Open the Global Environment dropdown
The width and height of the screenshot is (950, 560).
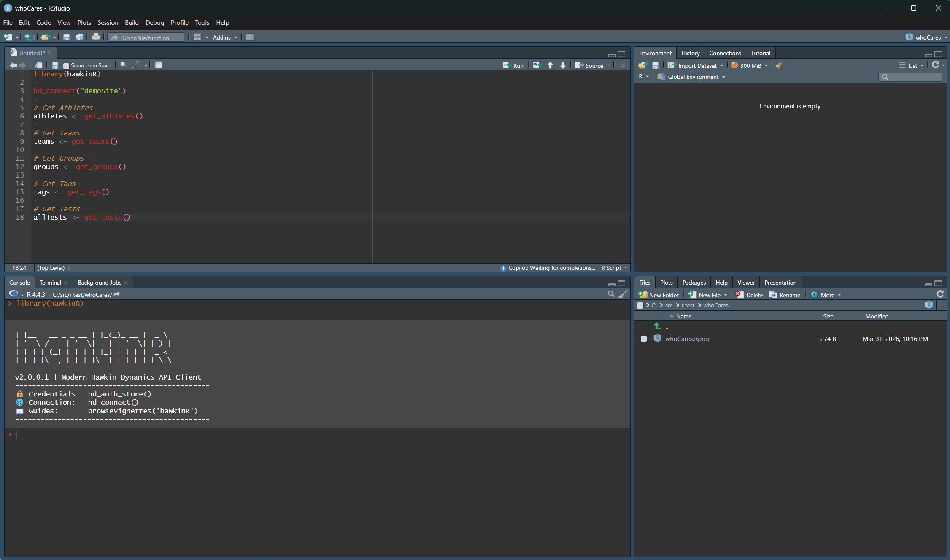691,76
